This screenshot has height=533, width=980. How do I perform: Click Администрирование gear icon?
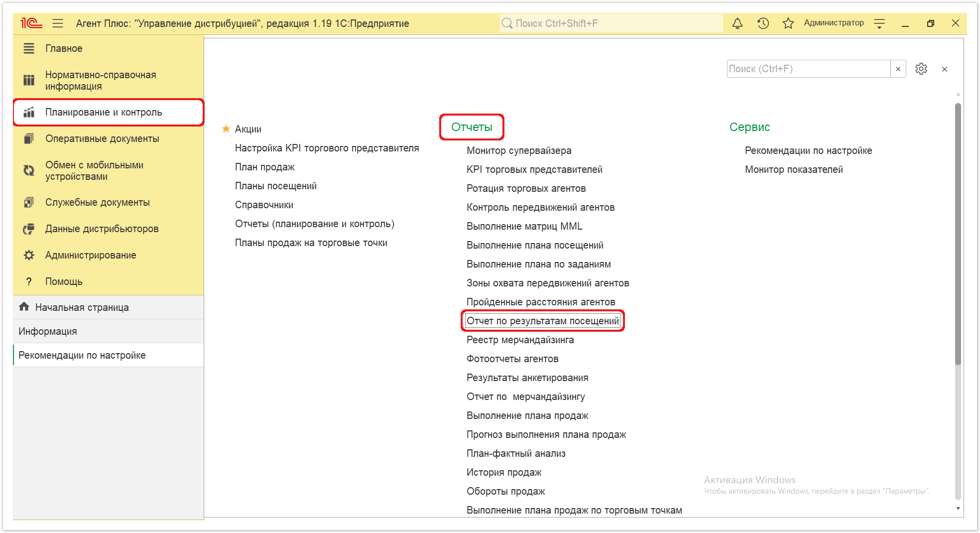point(29,255)
